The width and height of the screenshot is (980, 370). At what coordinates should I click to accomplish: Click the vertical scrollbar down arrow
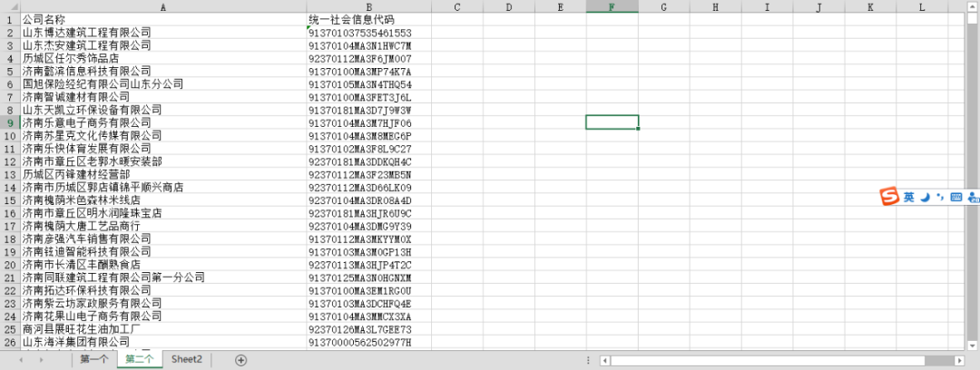[972, 345]
